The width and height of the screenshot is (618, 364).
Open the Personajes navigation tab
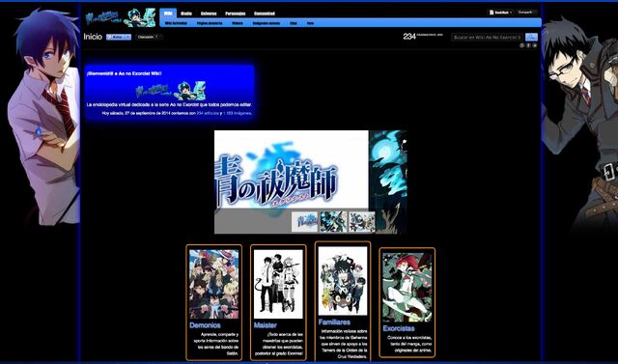pyautogui.click(x=236, y=14)
